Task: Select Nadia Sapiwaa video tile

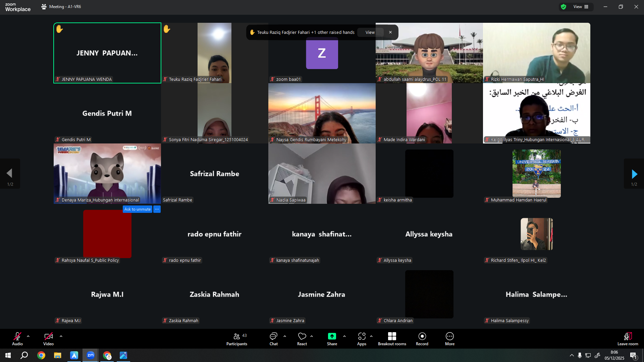Action: pos(322,174)
